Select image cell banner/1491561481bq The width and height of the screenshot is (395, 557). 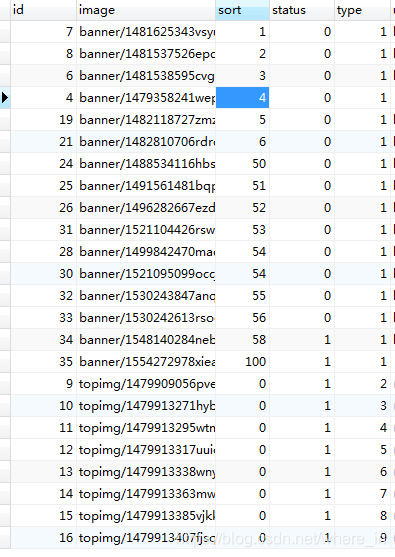coord(146,185)
